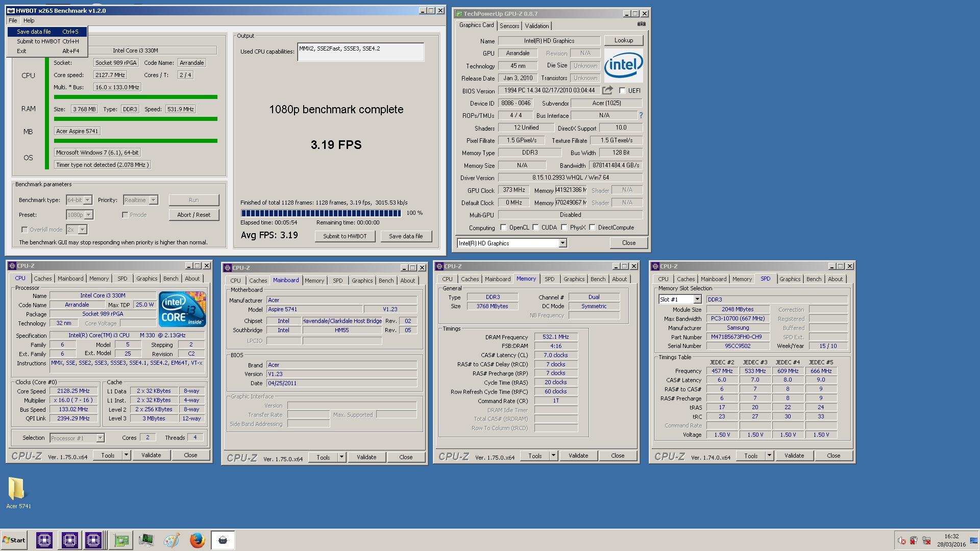The image size is (980, 551).
Task: Open the Bench tab in the CPU-Z SPD window
Action: pos(814,279)
